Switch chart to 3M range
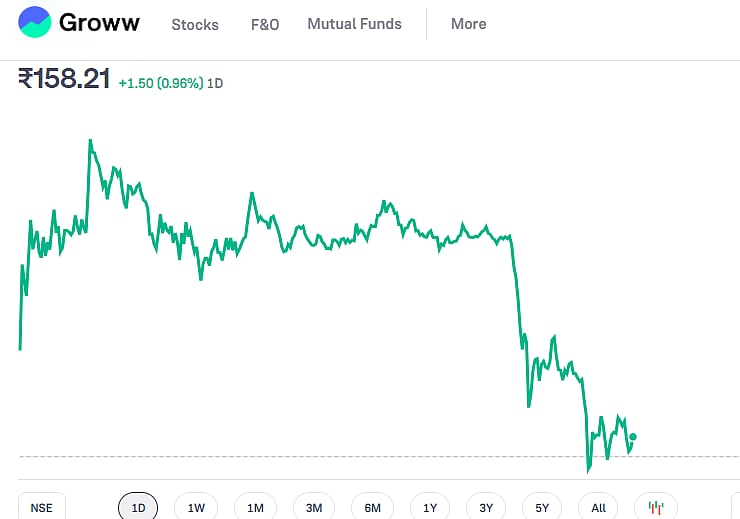 pos(314,507)
